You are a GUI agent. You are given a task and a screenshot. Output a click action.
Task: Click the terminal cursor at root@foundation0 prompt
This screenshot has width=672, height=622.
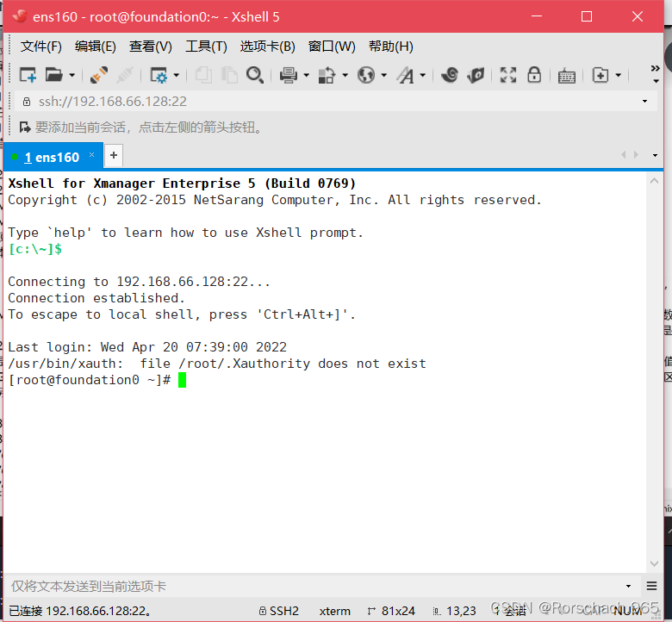point(182,380)
